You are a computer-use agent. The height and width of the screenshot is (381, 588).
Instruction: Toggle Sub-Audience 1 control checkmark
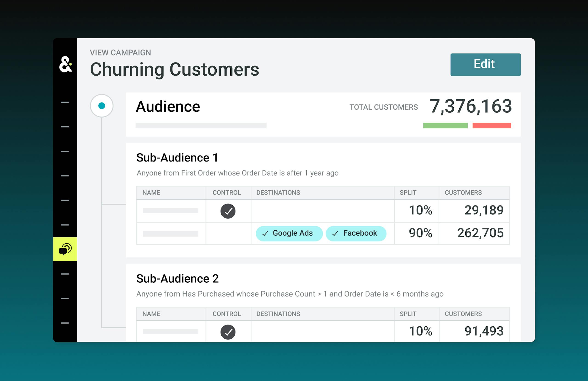[x=228, y=211]
